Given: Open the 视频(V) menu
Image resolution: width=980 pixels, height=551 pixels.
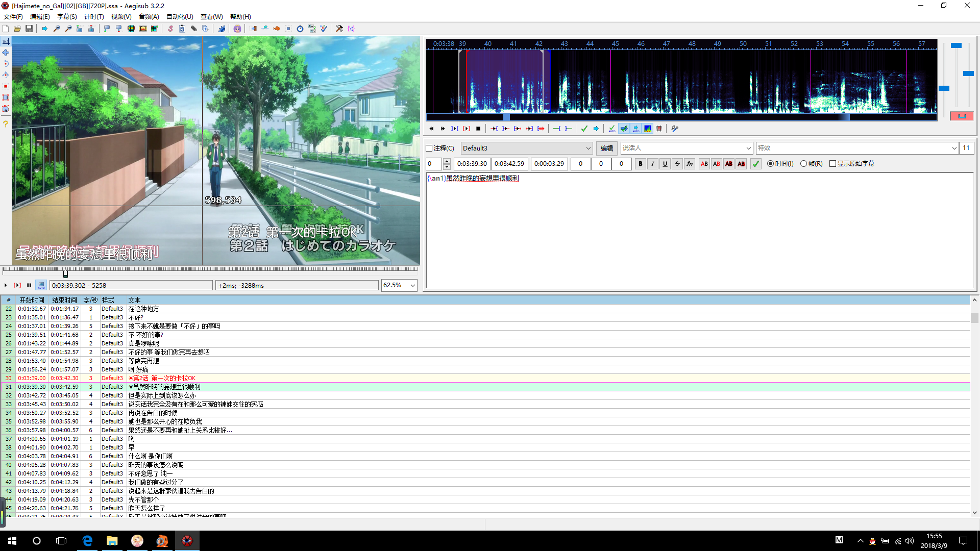Looking at the screenshot, I should point(121,17).
